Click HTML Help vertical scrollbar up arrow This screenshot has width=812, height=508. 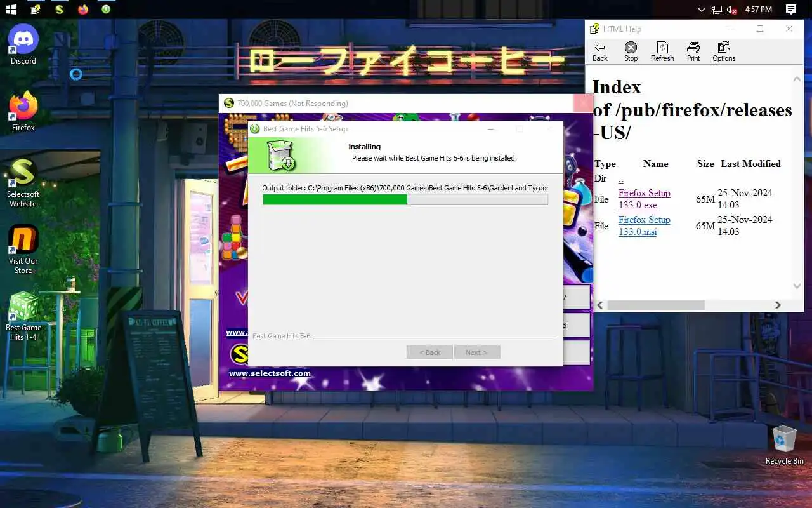797,79
